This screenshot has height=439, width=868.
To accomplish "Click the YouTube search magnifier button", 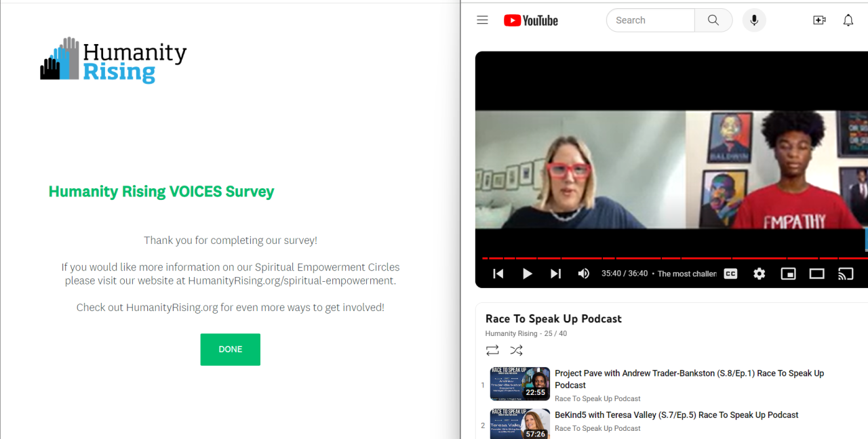I will pyautogui.click(x=713, y=20).
